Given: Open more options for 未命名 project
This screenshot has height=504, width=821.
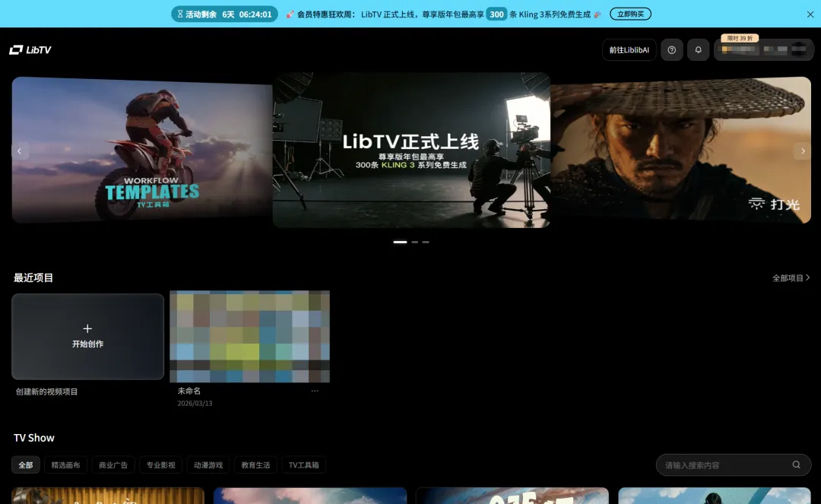Looking at the screenshot, I should (x=315, y=391).
